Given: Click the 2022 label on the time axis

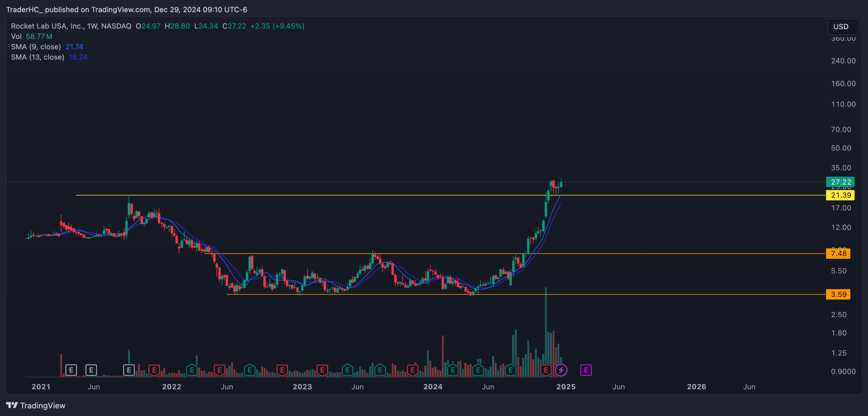Looking at the screenshot, I should pos(172,387).
